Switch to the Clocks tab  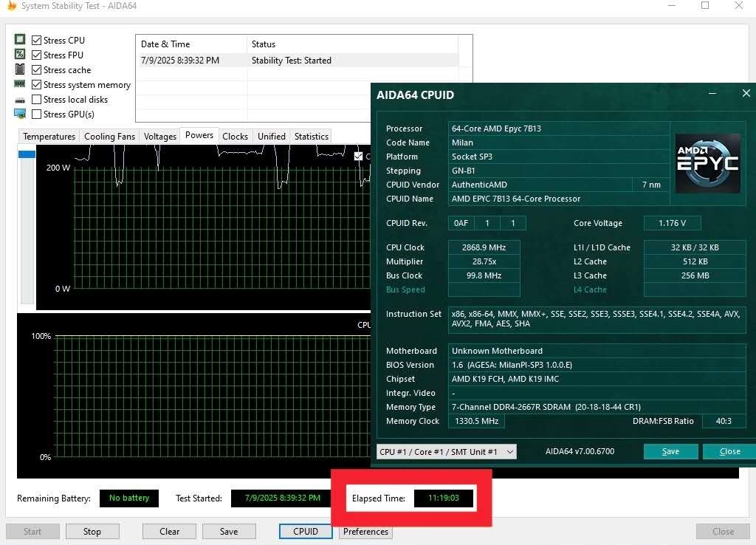236,137
